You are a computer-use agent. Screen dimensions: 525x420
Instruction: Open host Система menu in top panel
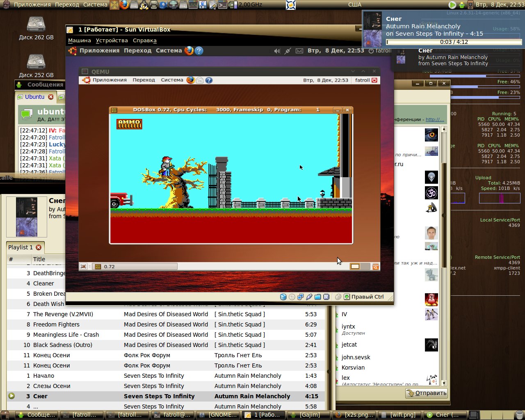(x=95, y=5)
